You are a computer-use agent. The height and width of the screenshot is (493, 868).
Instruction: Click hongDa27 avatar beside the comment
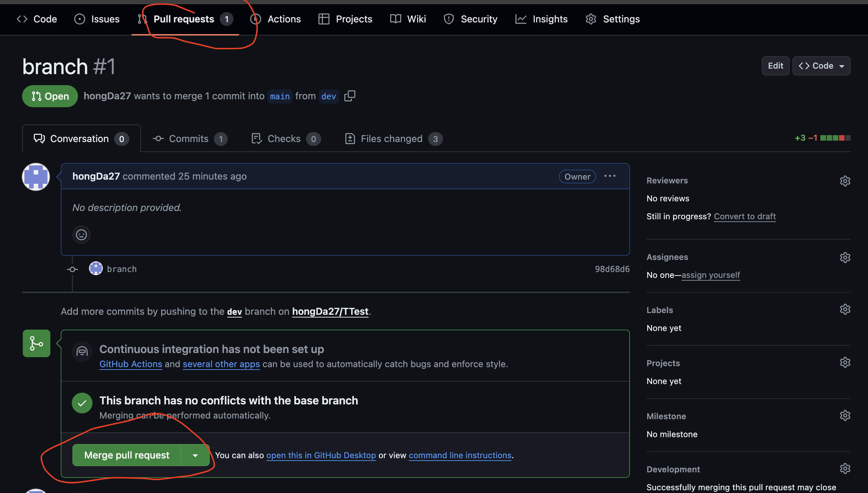[x=36, y=177]
